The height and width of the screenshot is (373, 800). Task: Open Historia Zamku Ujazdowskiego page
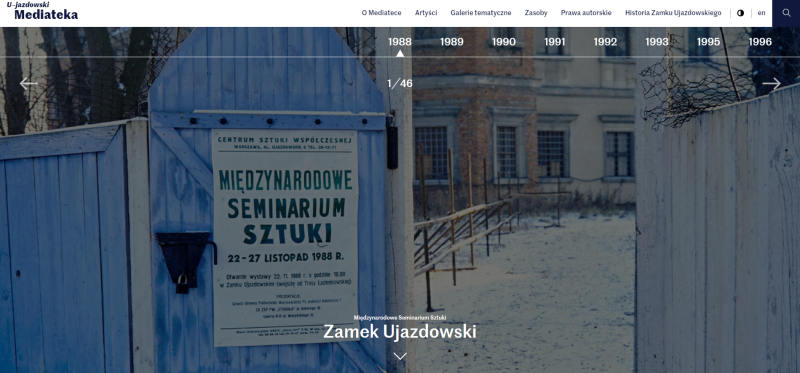pos(673,13)
